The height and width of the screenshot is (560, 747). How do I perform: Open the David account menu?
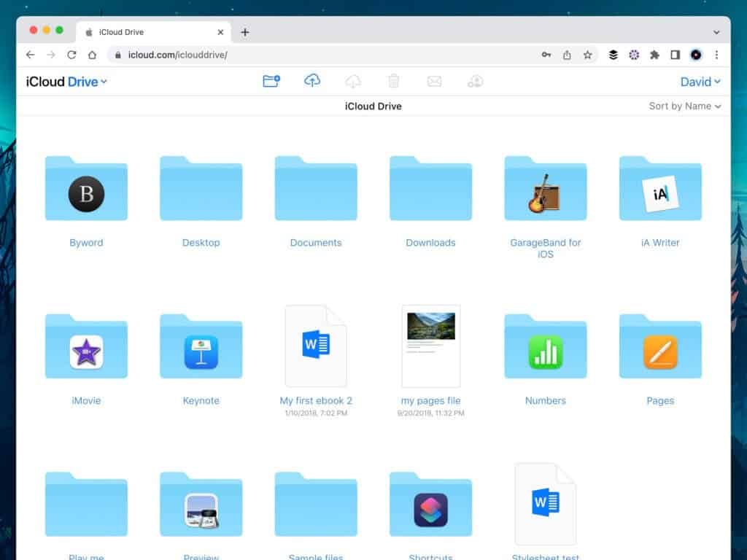pyautogui.click(x=700, y=82)
